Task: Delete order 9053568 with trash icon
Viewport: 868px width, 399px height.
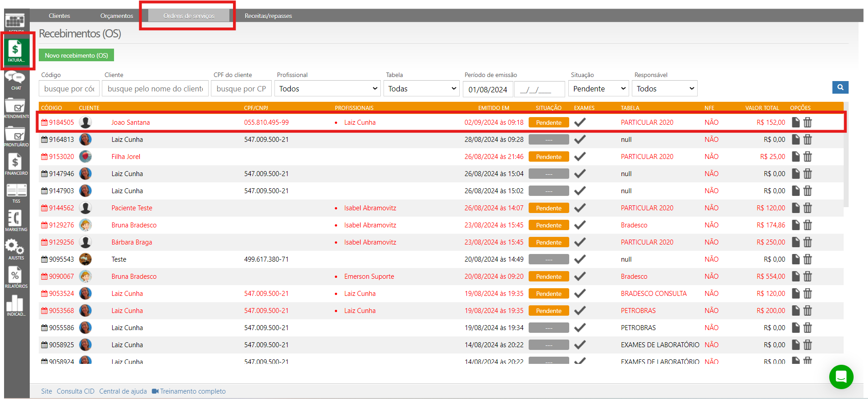Action: pos(808,311)
